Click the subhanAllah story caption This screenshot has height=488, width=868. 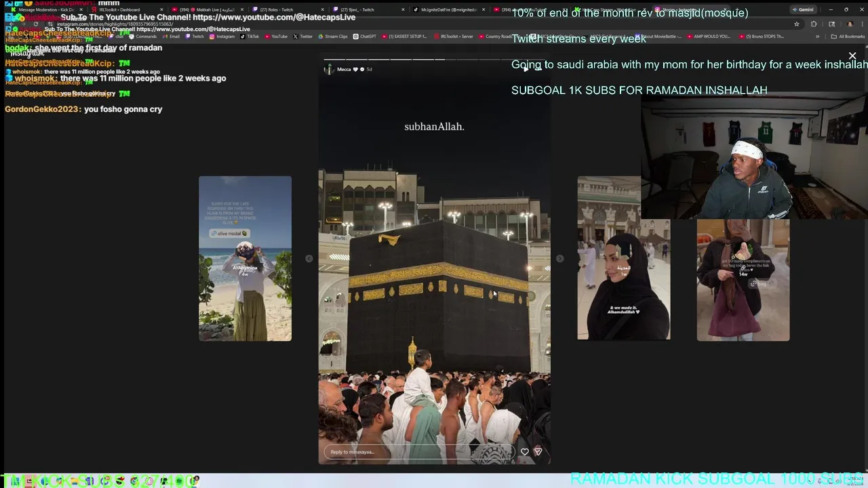[434, 127]
